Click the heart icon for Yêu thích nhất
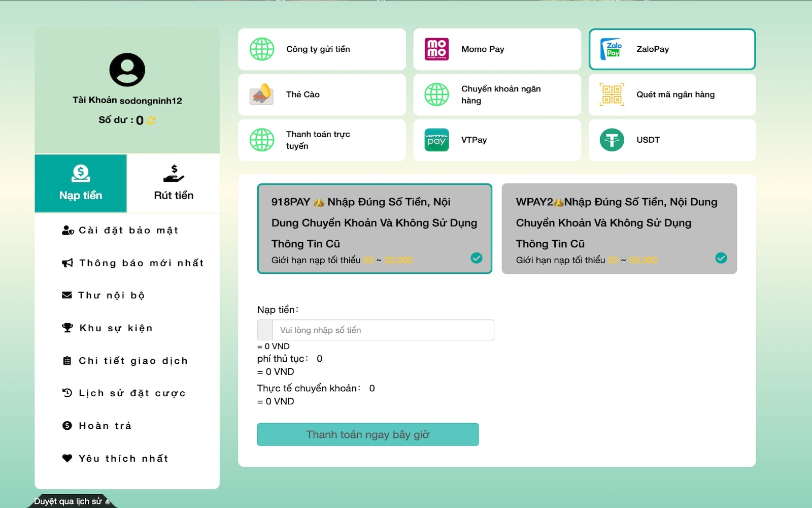This screenshot has width=812, height=508. coord(67,458)
